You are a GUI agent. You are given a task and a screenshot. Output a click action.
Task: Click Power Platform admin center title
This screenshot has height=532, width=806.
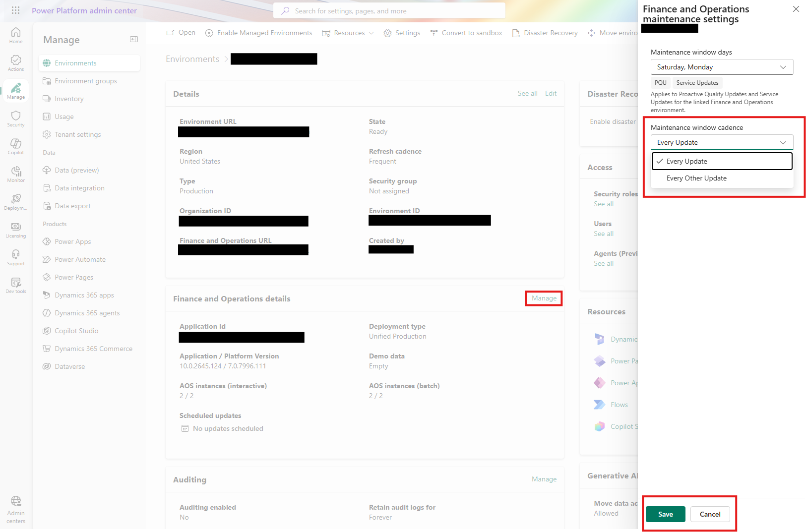[84, 10]
